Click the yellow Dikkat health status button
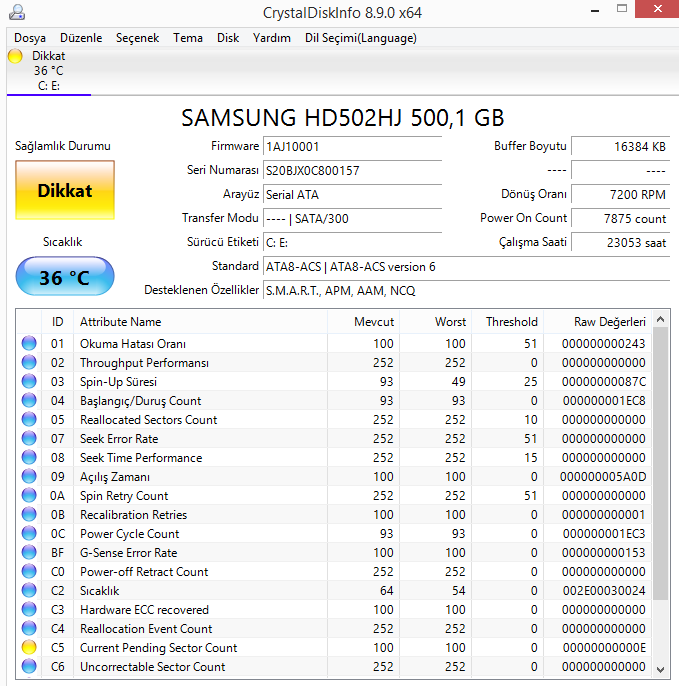Image resolution: width=679 pixels, height=686 pixels. (65, 190)
